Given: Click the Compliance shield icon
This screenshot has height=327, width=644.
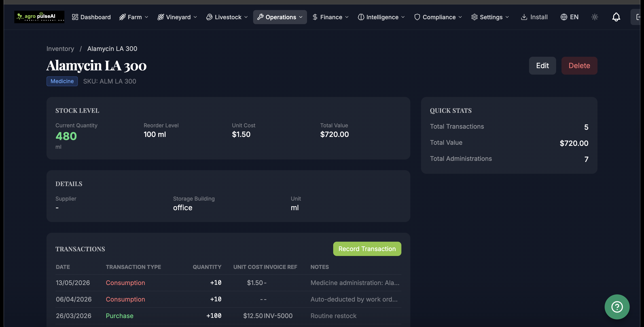Looking at the screenshot, I should pos(417,17).
